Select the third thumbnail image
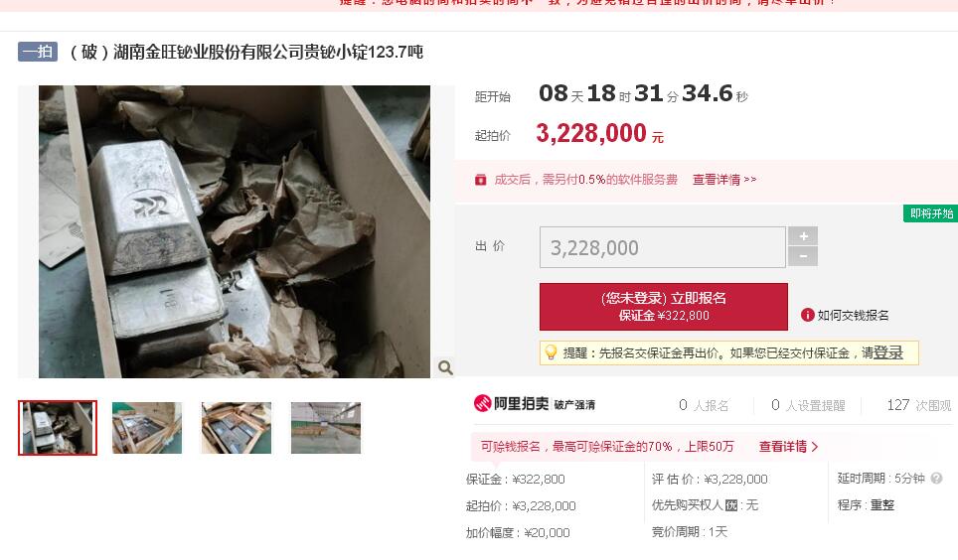This screenshot has width=958, height=560. [x=237, y=428]
